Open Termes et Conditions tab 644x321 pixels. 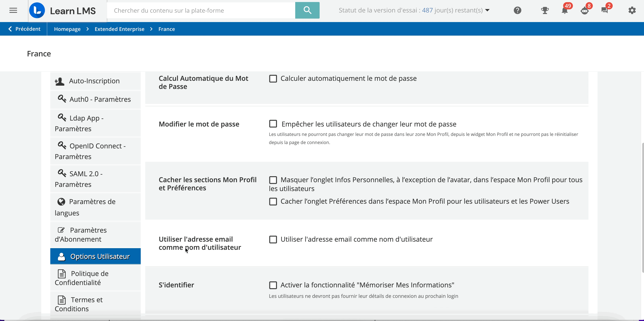click(x=96, y=304)
